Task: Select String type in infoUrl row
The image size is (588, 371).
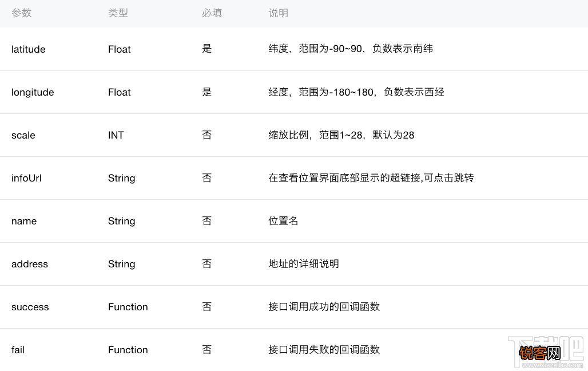Action: coord(121,179)
